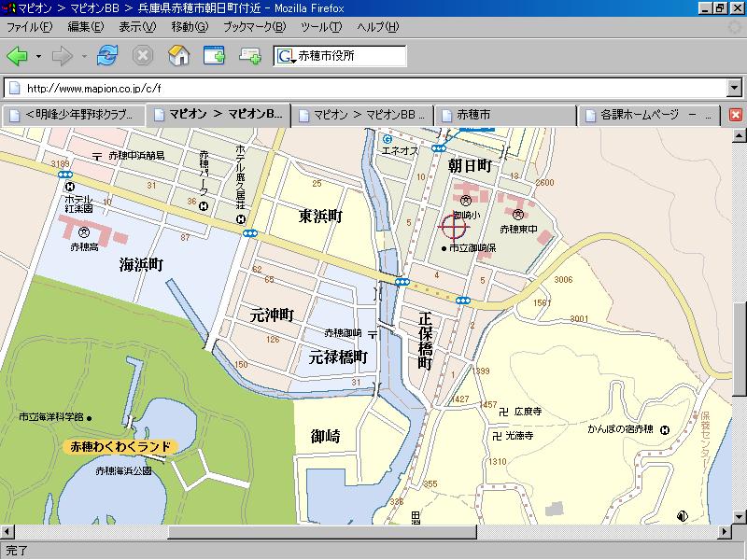The width and height of the screenshot is (747, 560).
Task: Switch to the 各課ホームページ tab
Action: [x=651, y=115]
